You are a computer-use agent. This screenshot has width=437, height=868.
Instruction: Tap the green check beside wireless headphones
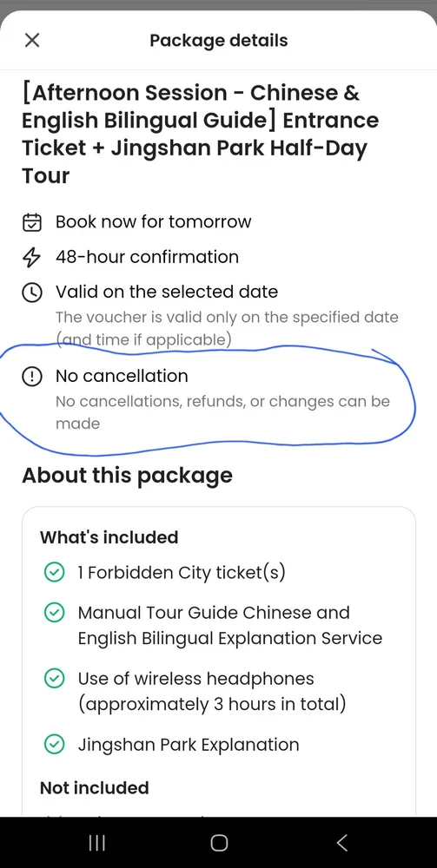(x=54, y=680)
